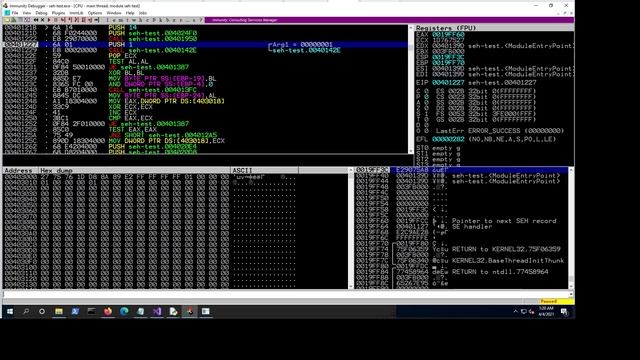Open Executable modules with toolbar 'e'
The width and height of the screenshot is (640, 360).
coord(114,20)
